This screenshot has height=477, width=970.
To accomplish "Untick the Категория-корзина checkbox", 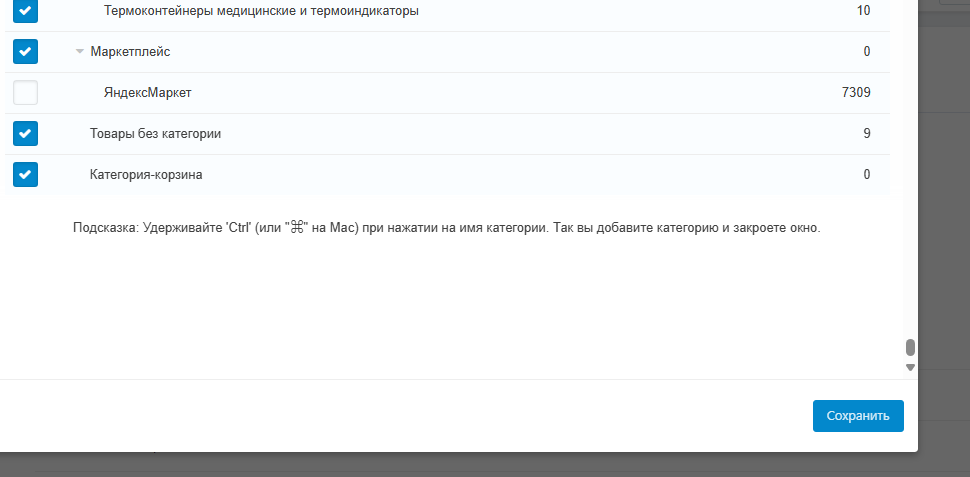I will tap(25, 174).
